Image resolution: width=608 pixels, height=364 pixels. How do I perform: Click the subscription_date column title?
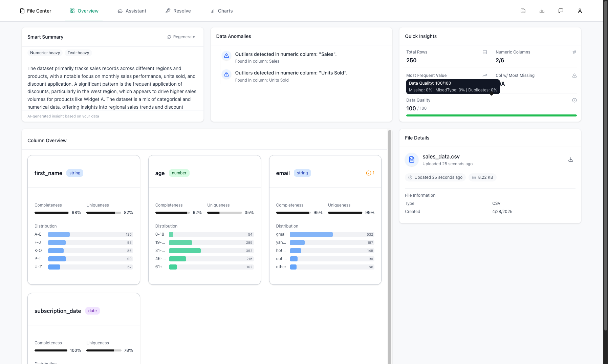click(58, 311)
